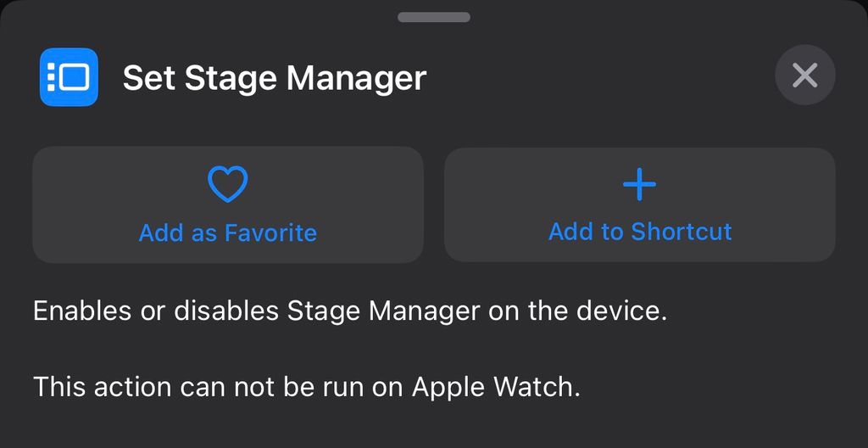This screenshot has height=448, width=868.
Task: Dismiss the action details panel
Action: click(804, 76)
